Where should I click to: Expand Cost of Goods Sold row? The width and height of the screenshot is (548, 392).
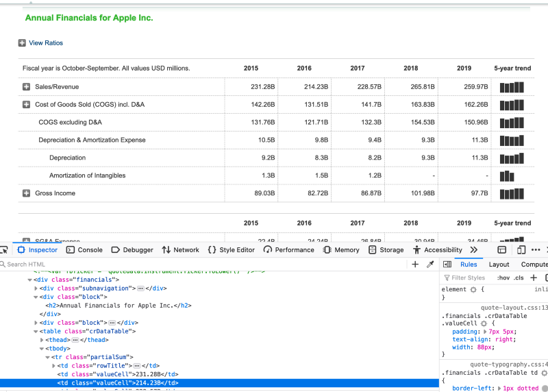coord(27,105)
